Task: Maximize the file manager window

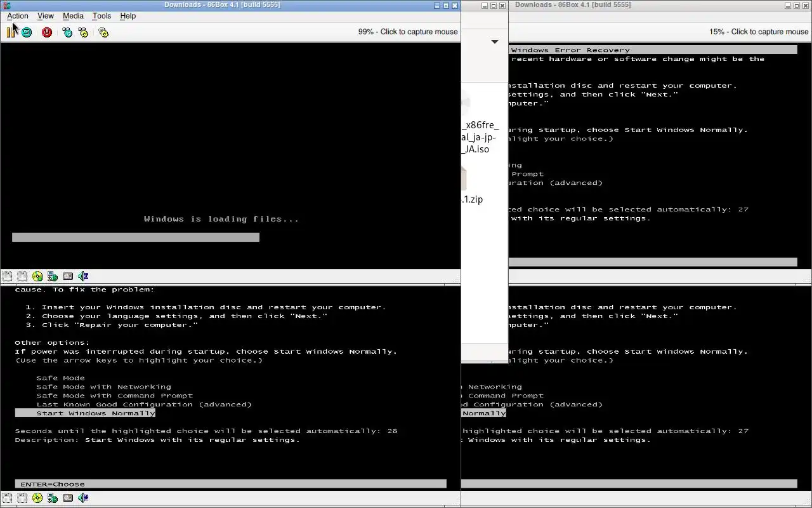Action: pyautogui.click(x=494, y=5)
